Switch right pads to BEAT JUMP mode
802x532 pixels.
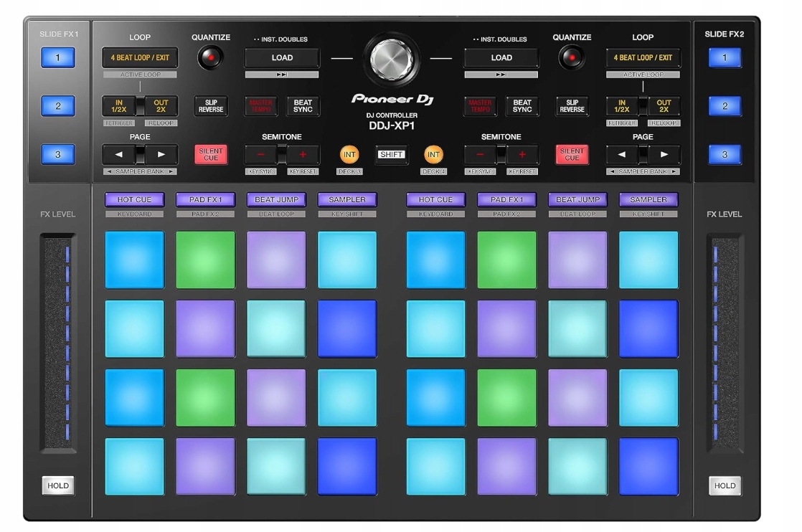coord(577,200)
